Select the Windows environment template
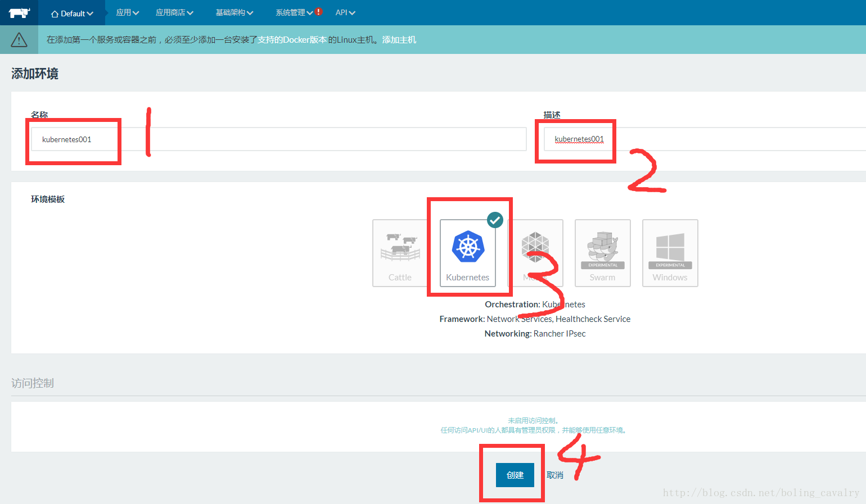Image resolution: width=866 pixels, height=504 pixels. click(670, 253)
